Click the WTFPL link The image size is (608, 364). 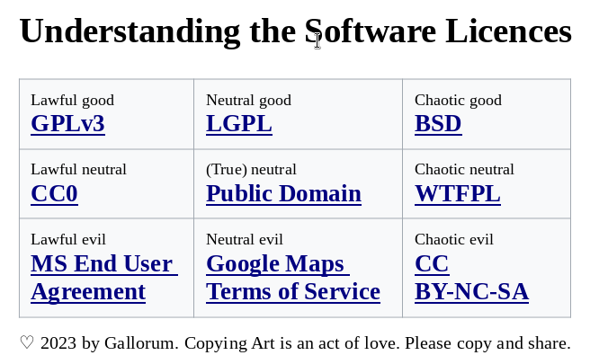[x=457, y=194]
